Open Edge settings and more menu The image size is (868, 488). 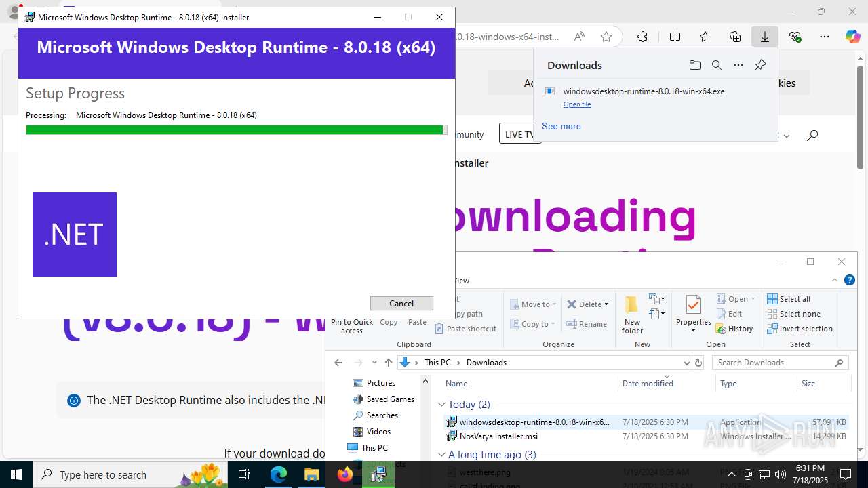point(825,37)
